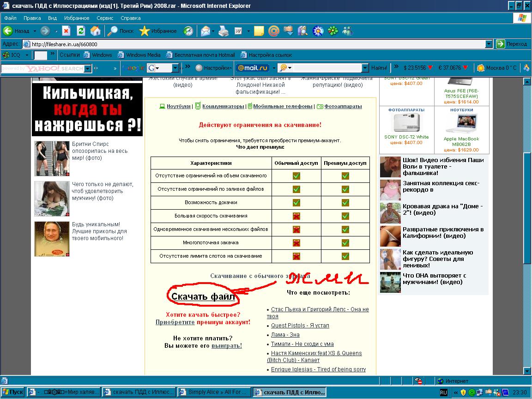The height and width of the screenshot is (399, 532).
Task: Open the Apple MacBook MB062B product image
Action: click(x=461, y=124)
